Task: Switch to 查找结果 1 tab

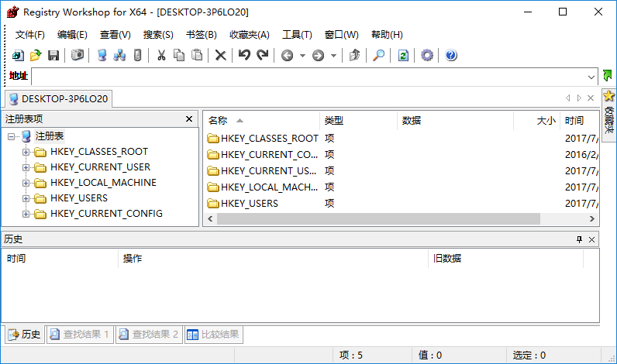Action: 81,335
